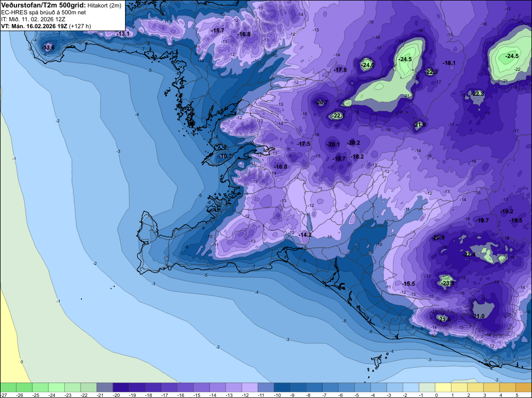
Task: Select the purple legend swatch between -16 and -15
Action: point(186,387)
